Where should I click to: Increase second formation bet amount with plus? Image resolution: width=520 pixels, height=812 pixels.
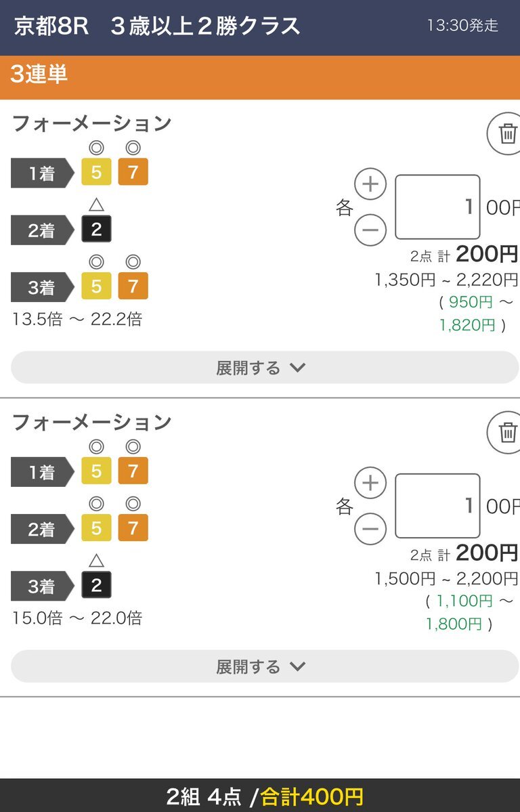click(370, 483)
